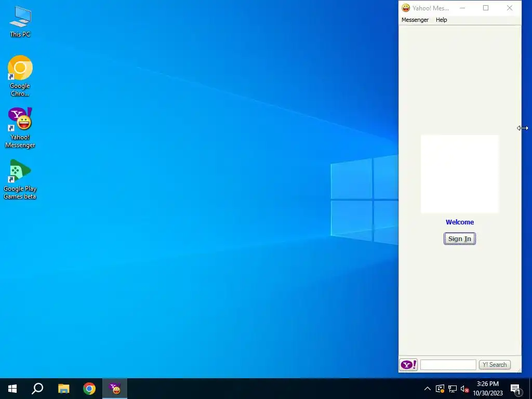Click the Y! Search button
532x399 pixels.
click(495, 365)
